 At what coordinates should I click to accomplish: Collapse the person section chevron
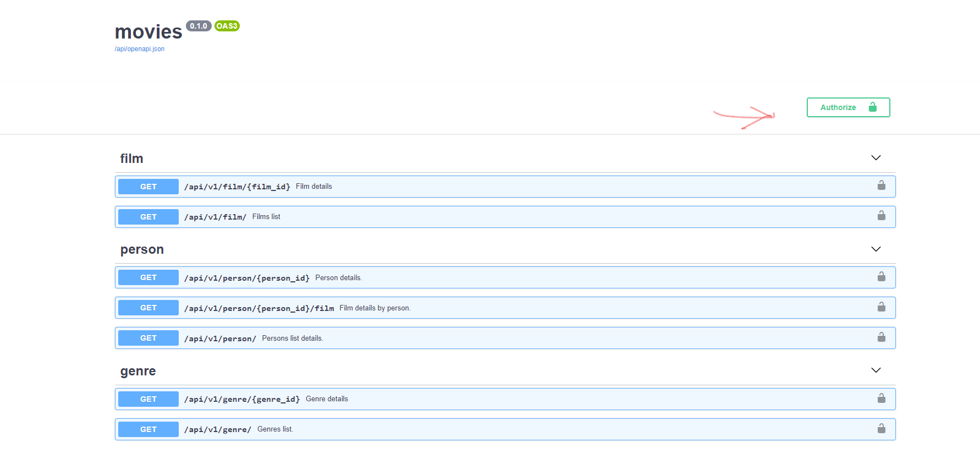coord(876,249)
